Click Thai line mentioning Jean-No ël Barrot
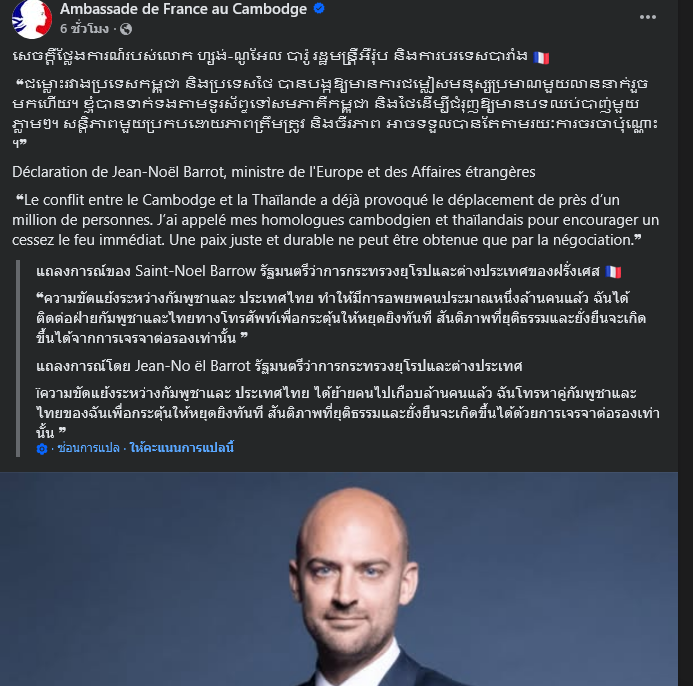The width and height of the screenshot is (693, 686). 279,366
